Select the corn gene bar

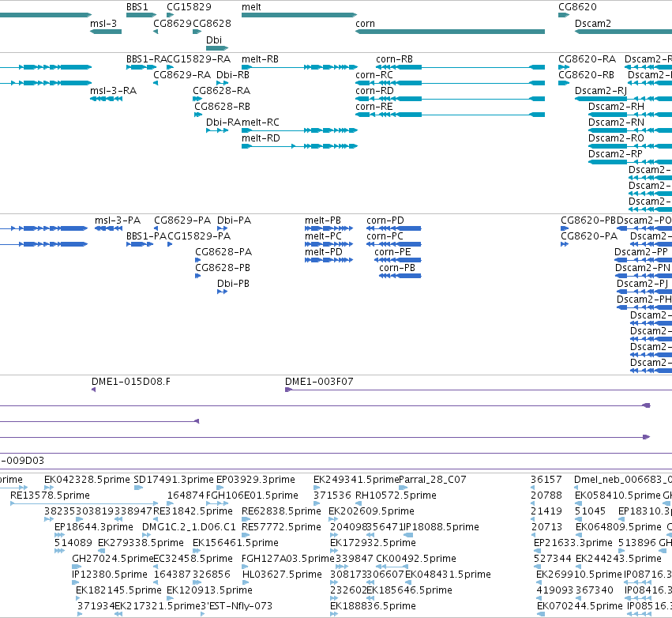(450, 32)
